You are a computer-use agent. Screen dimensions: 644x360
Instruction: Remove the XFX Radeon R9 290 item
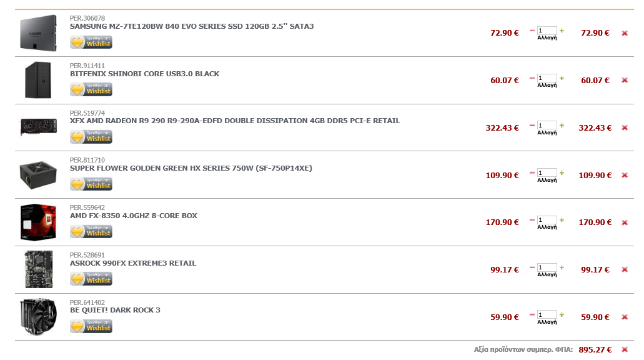[625, 127]
